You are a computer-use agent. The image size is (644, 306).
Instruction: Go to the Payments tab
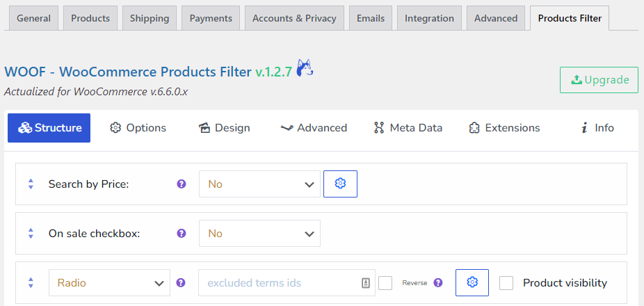[x=211, y=18]
